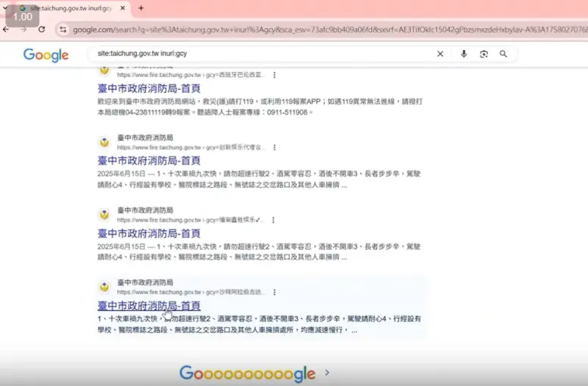
Task: Open more options for gcy=沙特阿拉伯 result
Action: [274, 292]
